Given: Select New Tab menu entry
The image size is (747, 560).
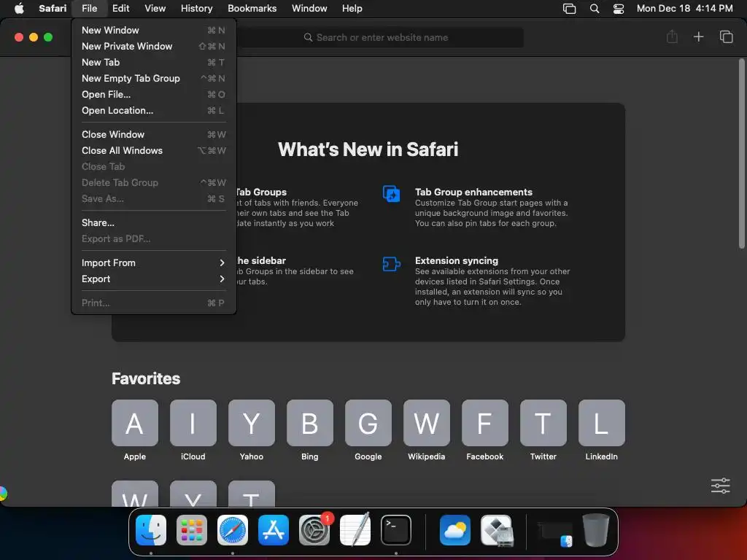Looking at the screenshot, I should tap(153, 63).
